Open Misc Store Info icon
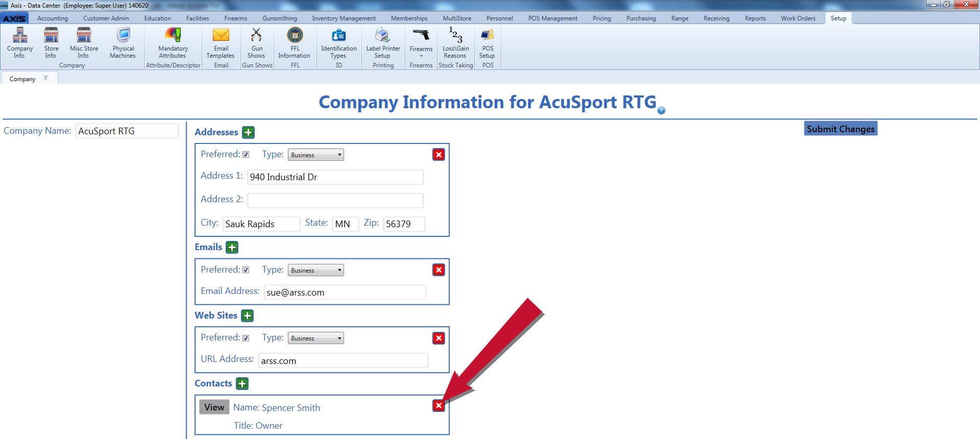 pyautogui.click(x=84, y=43)
